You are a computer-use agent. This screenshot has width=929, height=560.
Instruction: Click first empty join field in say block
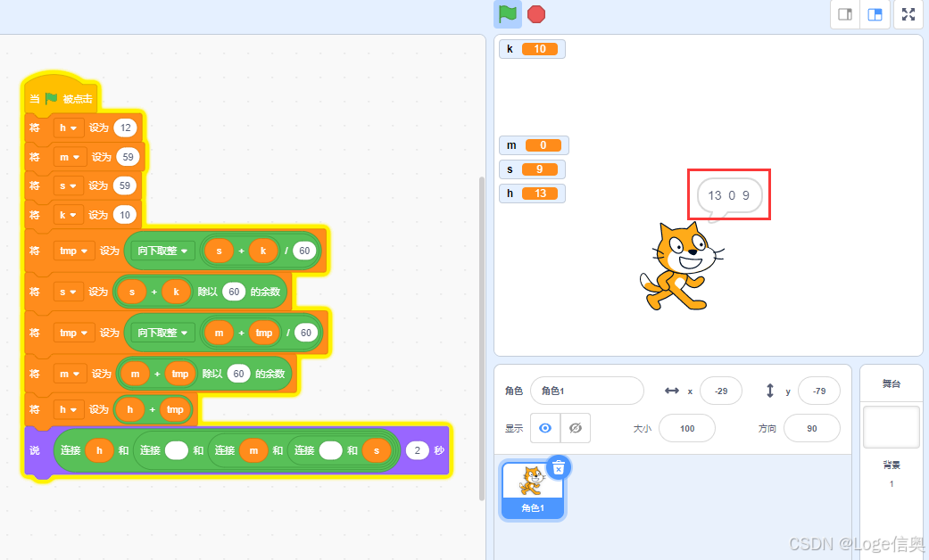177,450
